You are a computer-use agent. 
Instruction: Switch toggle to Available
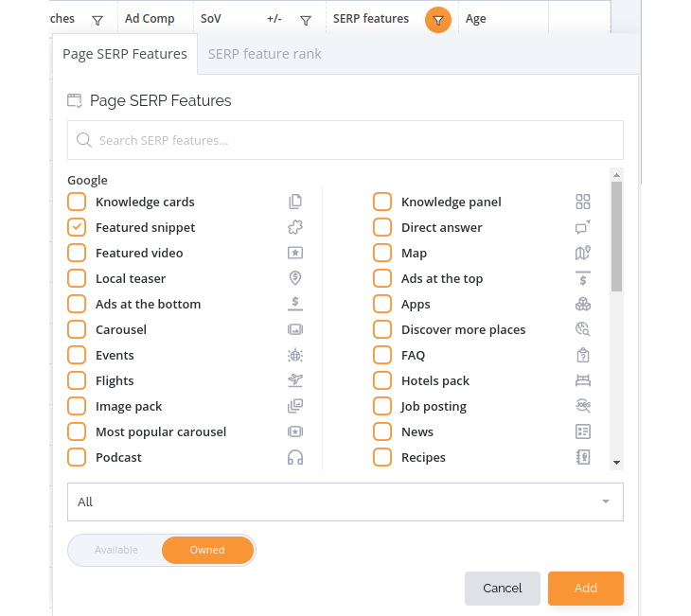(115, 550)
